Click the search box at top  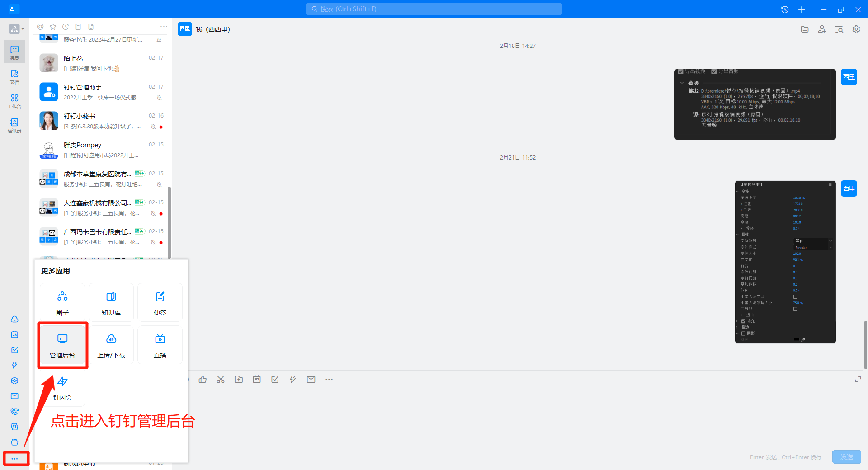click(x=434, y=9)
